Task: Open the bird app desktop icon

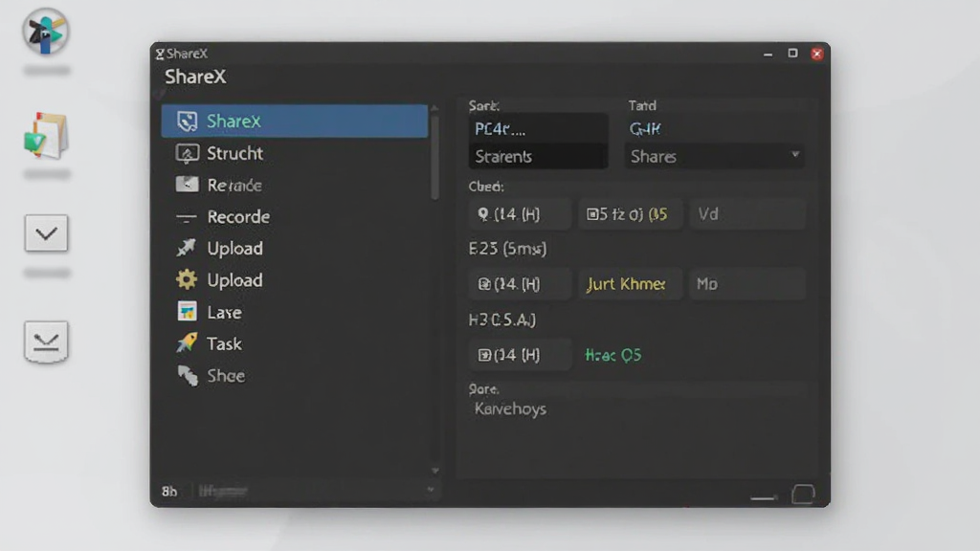Action: [46, 32]
